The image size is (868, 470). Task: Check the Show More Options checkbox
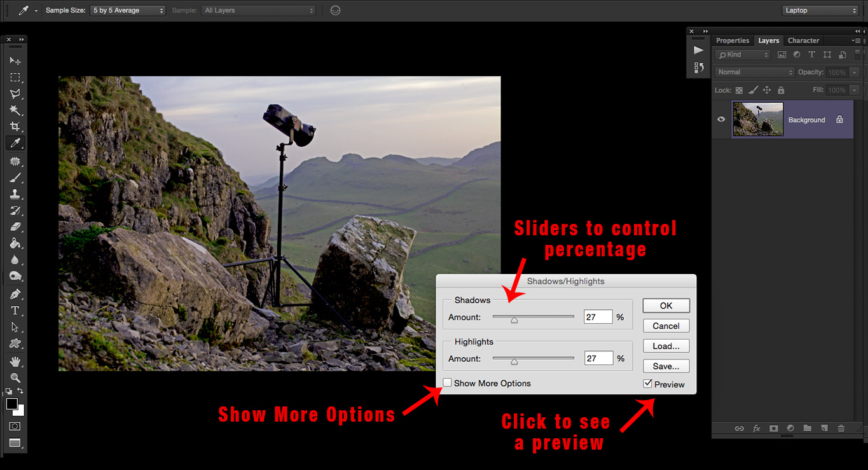tap(448, 383)
